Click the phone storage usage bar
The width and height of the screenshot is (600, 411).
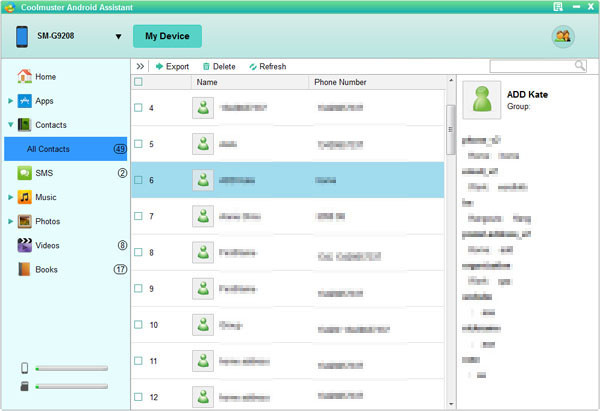pyautogui.click(x=72, y=369)
